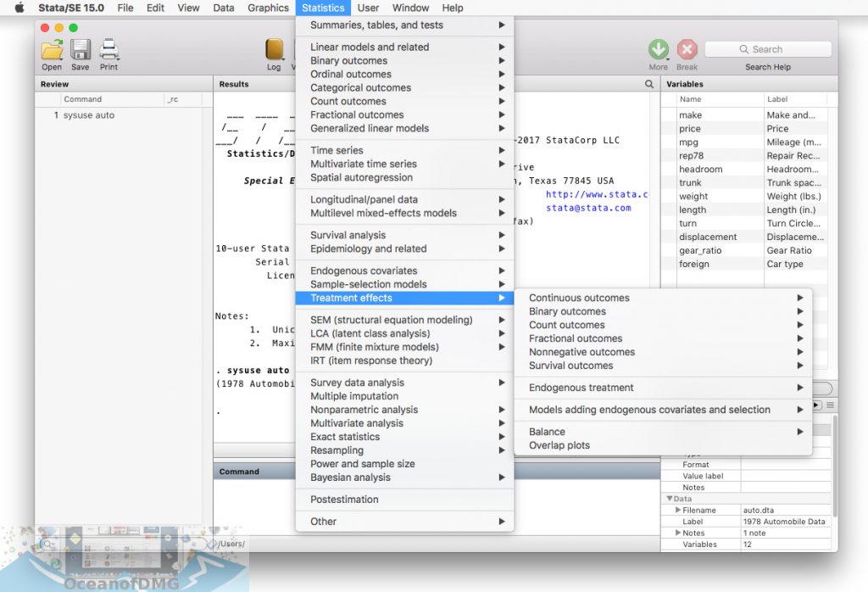The width and height of the screenshot is (868, 592).
Task: Open the Apple menu
Action: coord(19,8)
